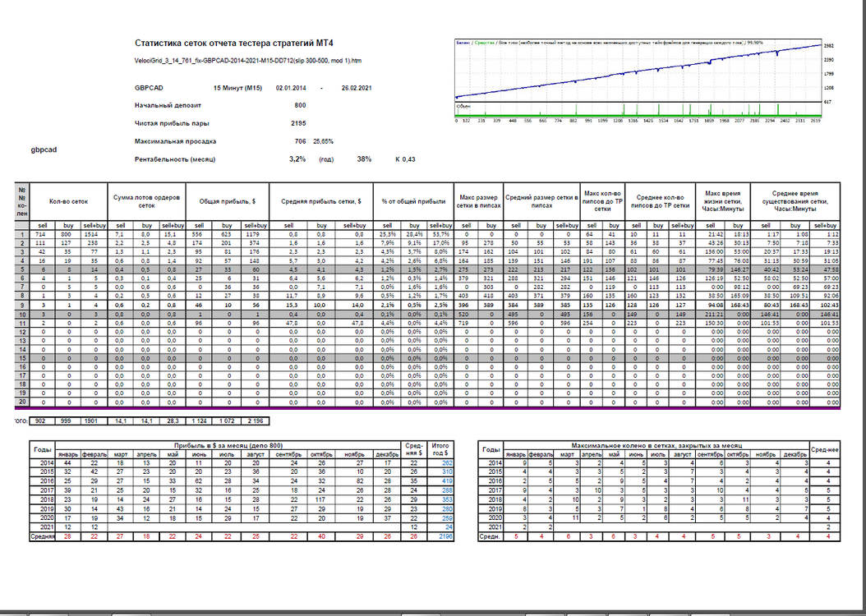
Task: Click the 'Среднее время существования сетки' header
Action: tap(795, 202)
